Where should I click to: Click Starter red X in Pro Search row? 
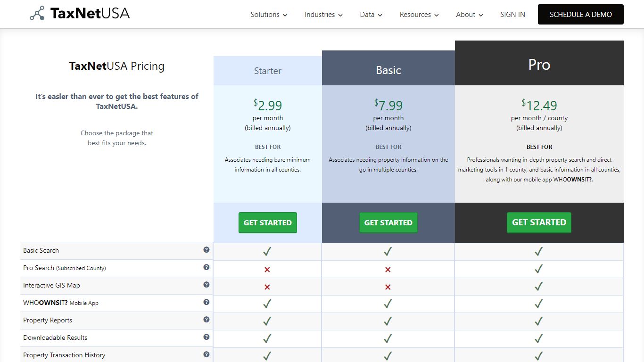coord(267,270)
